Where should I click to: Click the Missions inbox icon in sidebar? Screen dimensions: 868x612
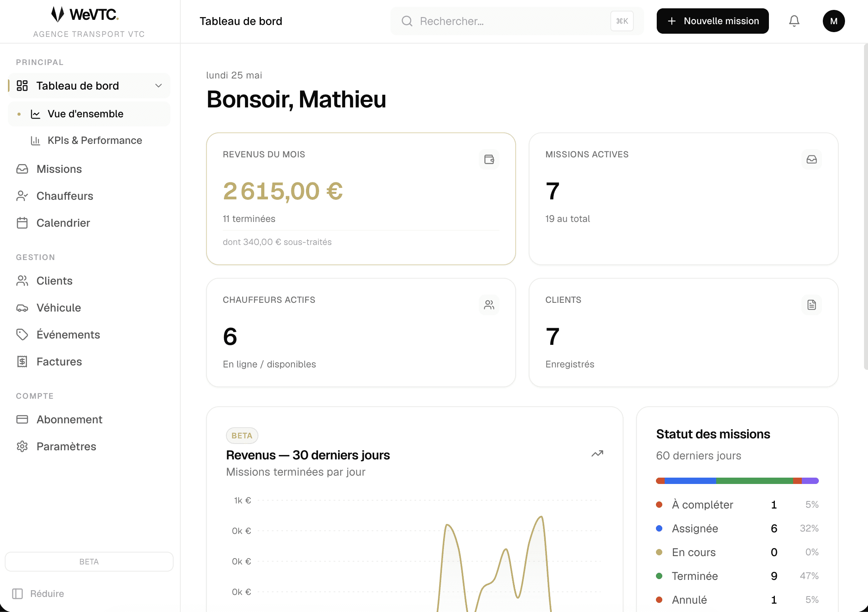click(22, 169)
